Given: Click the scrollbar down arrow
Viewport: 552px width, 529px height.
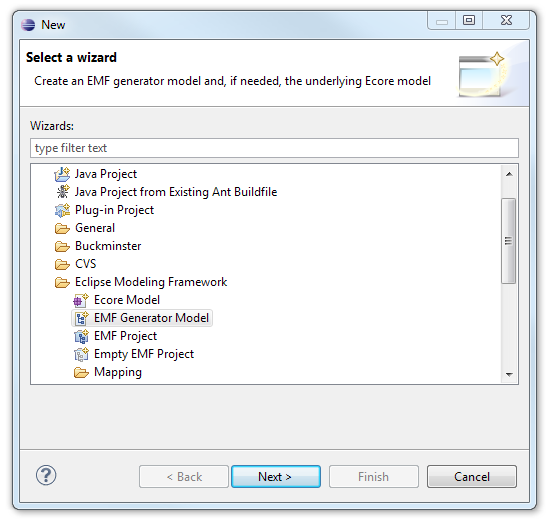Looking at the screenshot, I should click(x=509, y=374).
